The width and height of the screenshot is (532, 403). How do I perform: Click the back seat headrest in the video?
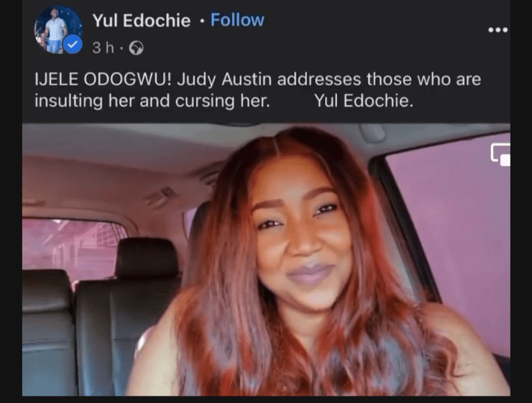click(x=147, y=258)
